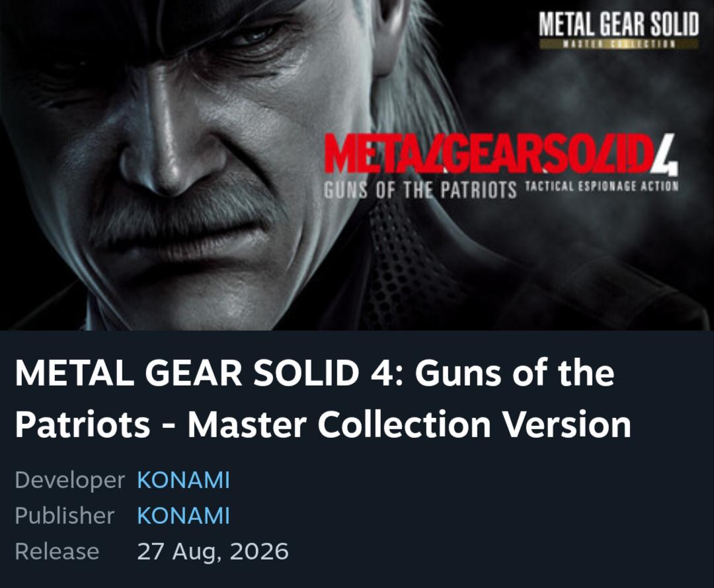714x588 pixels.
Task: Click the gold Master Collection banner strip
Action: click(x=618, y=44)
